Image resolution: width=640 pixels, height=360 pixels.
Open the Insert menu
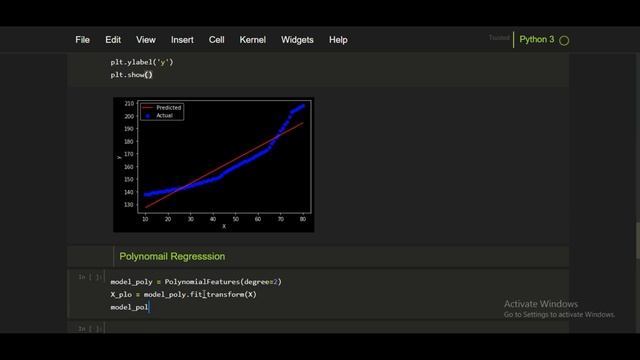tap(182, 40)
